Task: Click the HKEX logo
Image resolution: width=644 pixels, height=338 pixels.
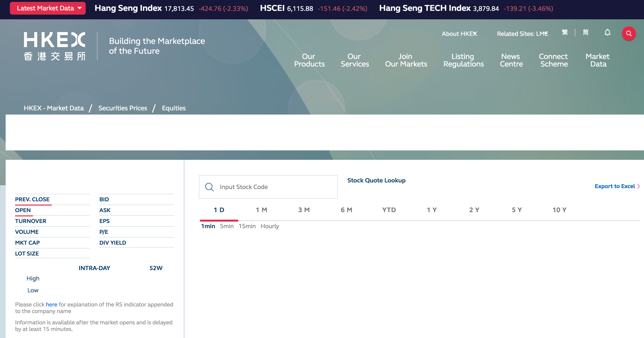Action: pyautogui.click(x=55, y=46)
